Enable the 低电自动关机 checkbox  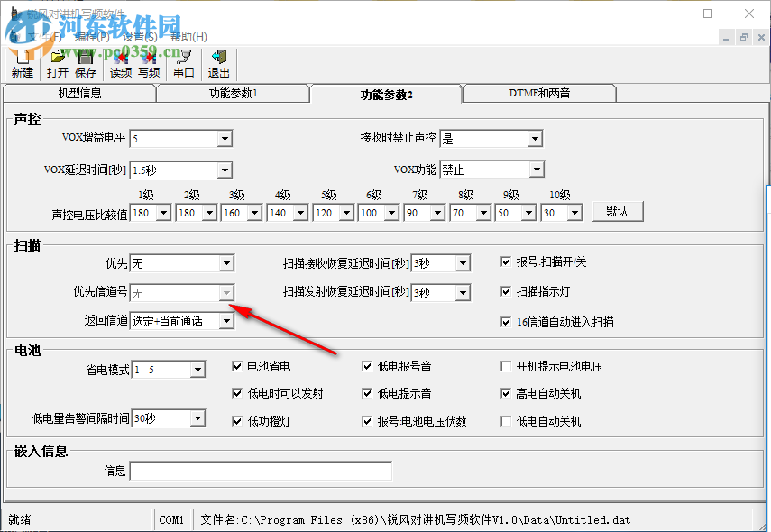pos(507,420)
